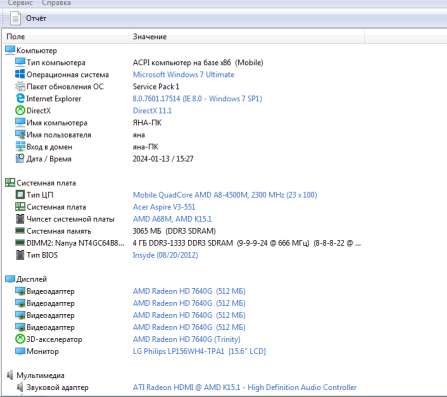Click the Тип компьютера row icon
The width and height of the screenshot is (447, 397).
20,62
